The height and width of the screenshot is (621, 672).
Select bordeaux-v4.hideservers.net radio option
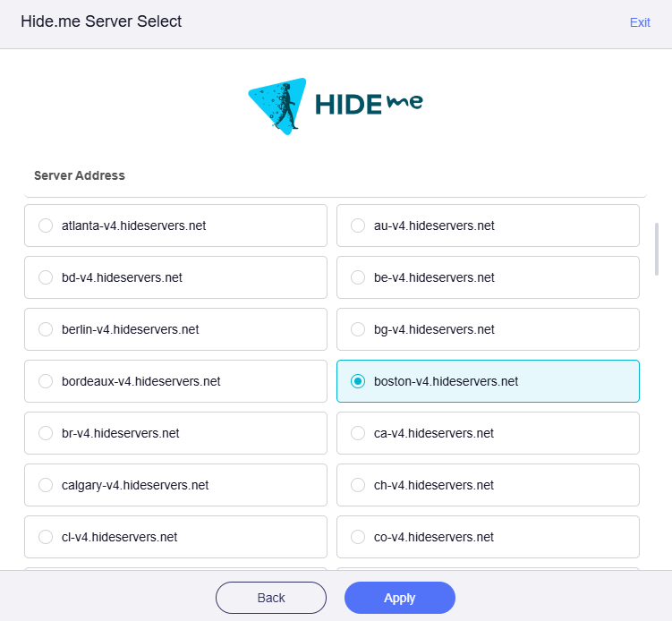(x=46, y=381)
